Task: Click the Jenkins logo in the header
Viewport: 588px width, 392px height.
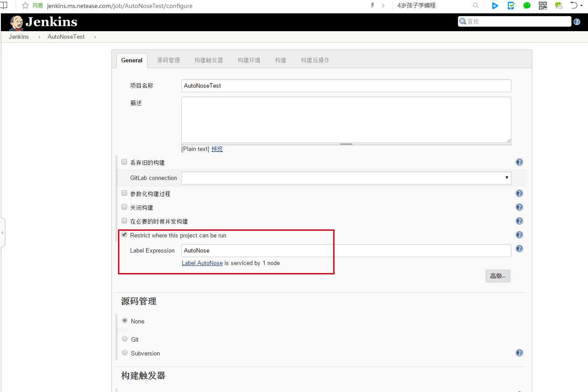Action: coord(43,22)
